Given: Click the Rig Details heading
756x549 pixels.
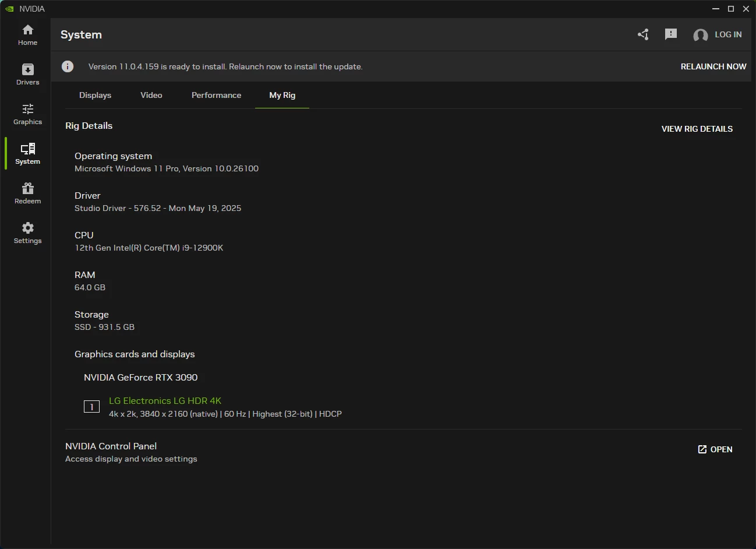Looking at the screenshot, I should [x=89, y=125].
